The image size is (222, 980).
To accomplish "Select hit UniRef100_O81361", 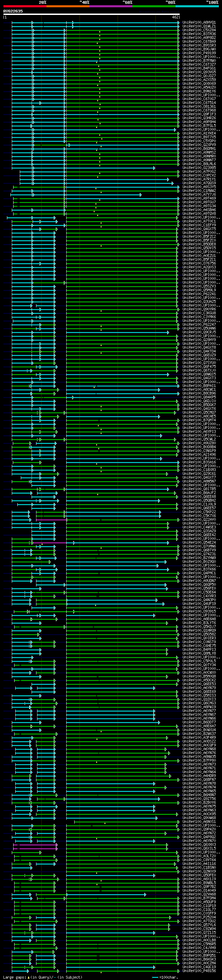I will click(199, 106).
